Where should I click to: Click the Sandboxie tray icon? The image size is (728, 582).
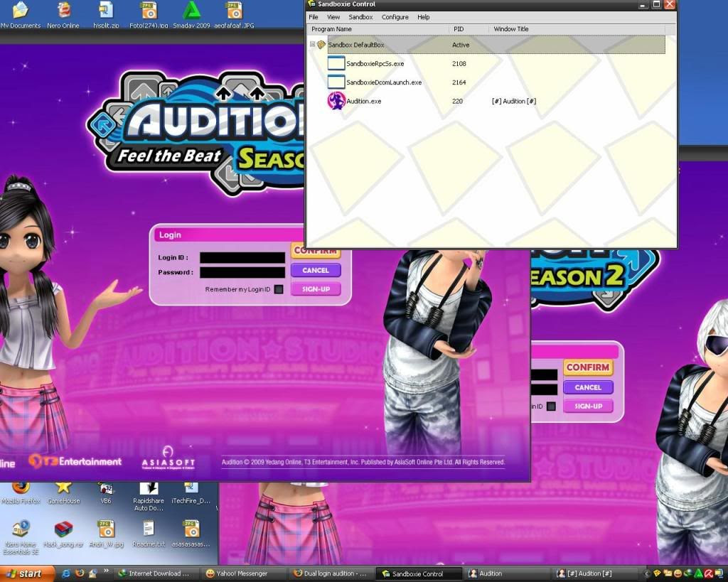(x=657, y=573)
